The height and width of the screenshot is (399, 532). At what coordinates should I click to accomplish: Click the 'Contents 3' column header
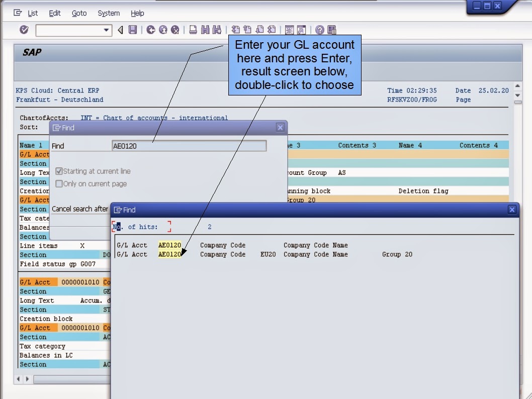click(x=357, y=145)
